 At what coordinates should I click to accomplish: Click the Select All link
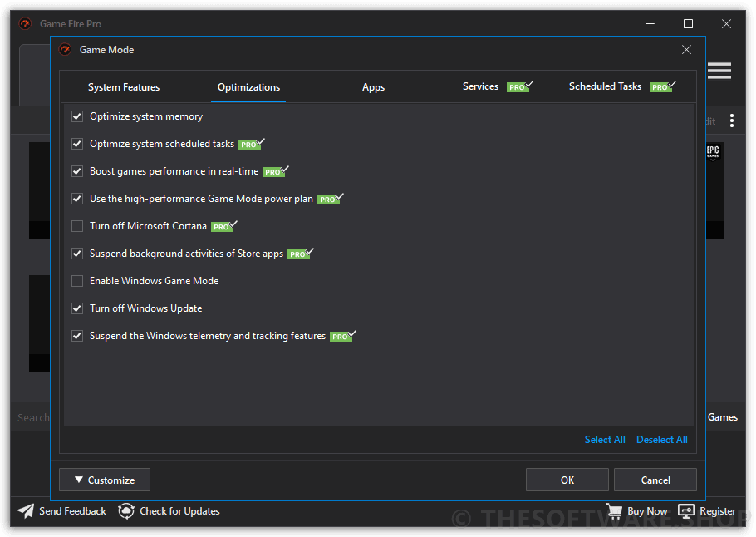coord(605,440)
